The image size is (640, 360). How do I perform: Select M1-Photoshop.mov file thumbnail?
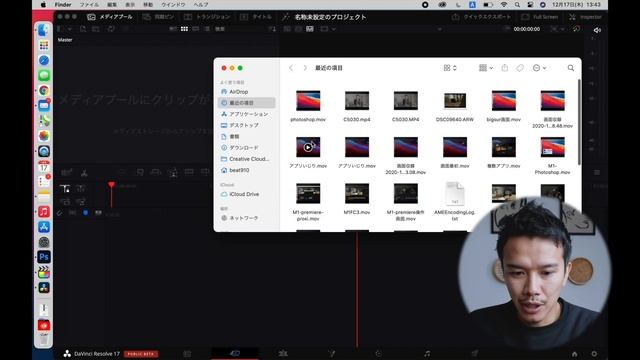click(x=552, y=147)
